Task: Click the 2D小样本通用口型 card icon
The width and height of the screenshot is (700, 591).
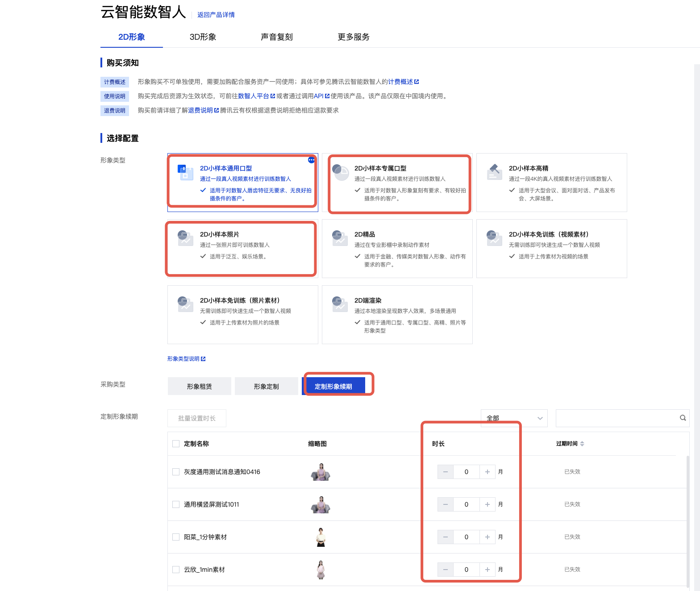Action: [x=185, y=172]
